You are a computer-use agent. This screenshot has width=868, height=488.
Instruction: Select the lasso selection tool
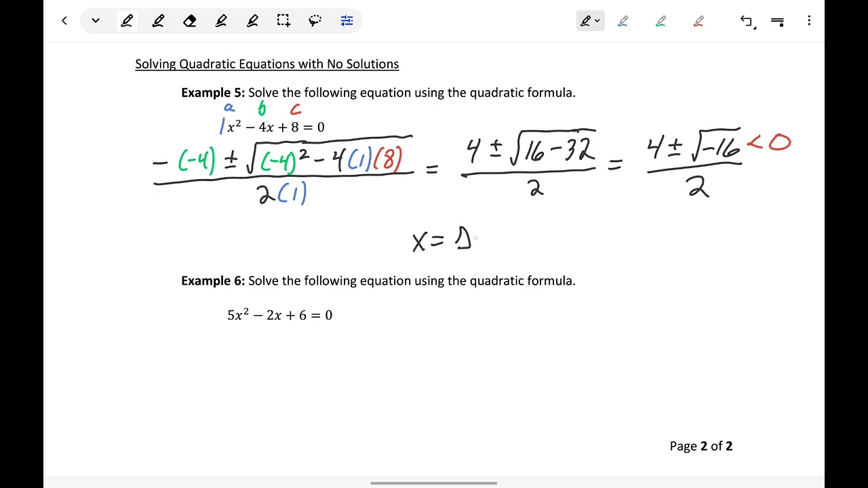(315, 21)
